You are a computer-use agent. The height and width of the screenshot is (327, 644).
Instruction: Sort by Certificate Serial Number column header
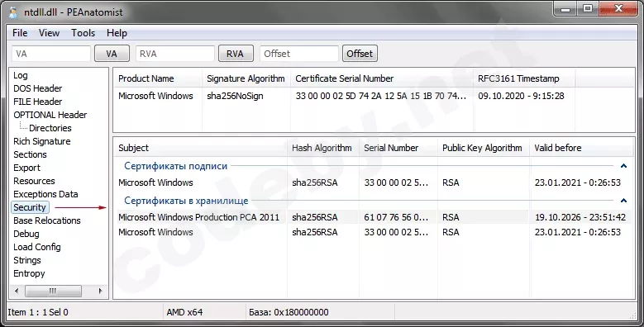pos(382,78)
